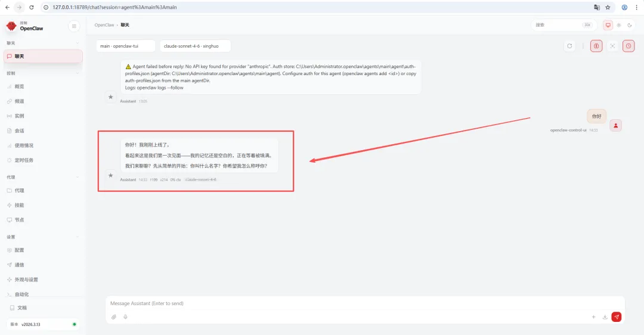The image size is (644, 335).
Task: Open 配置 config page
Action: pos(43,250)
